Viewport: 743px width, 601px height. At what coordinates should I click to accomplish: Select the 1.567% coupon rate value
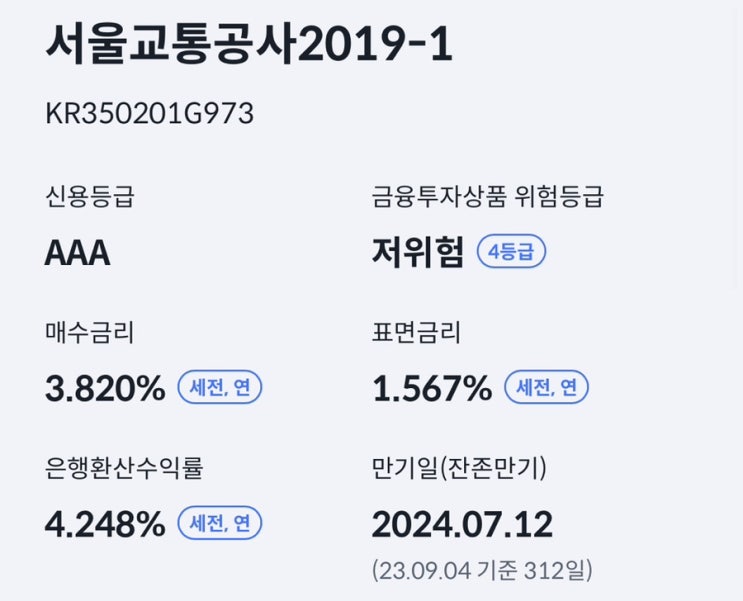point(432,389)
